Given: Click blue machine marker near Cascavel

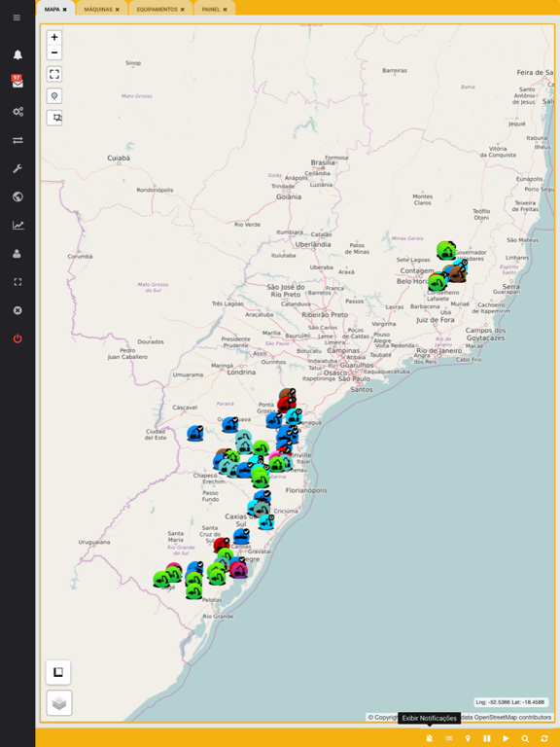Looking at the screenshot, I should click(195, 433).
